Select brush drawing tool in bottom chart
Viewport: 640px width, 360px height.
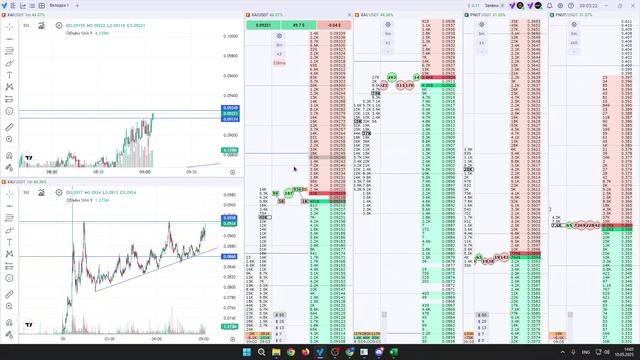click(x=9, y=230)
